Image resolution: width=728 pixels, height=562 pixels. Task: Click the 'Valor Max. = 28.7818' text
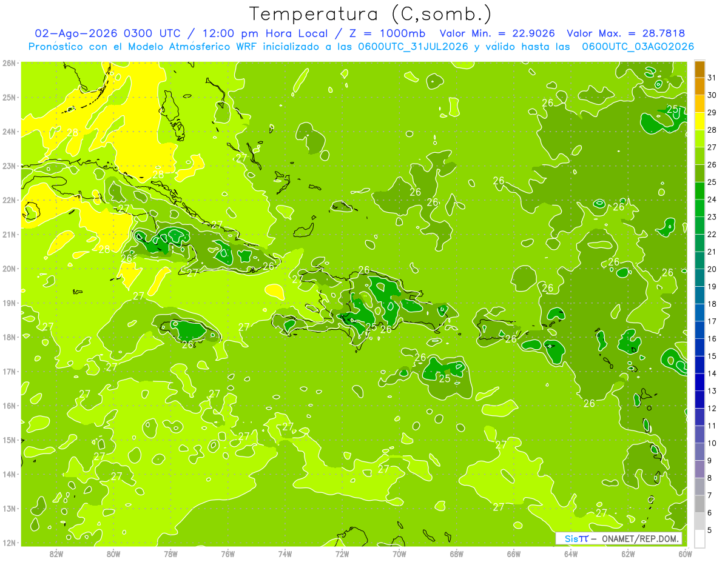626,33
